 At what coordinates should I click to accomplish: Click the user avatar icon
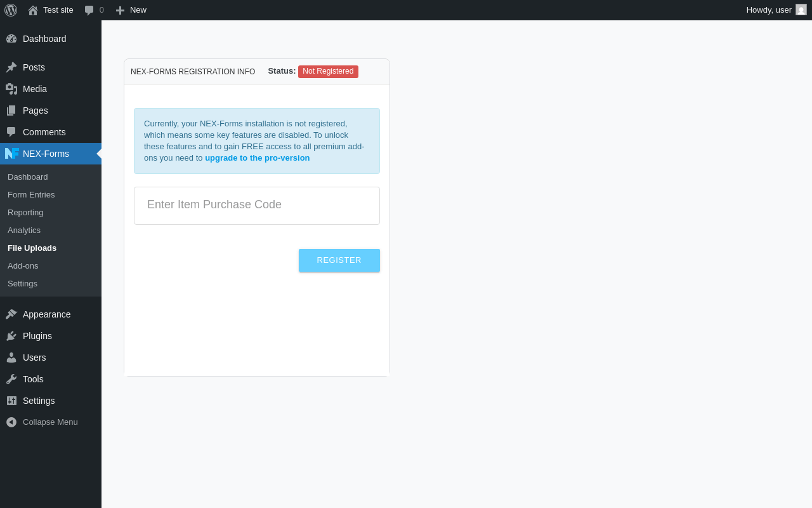(x=801, y=10)
